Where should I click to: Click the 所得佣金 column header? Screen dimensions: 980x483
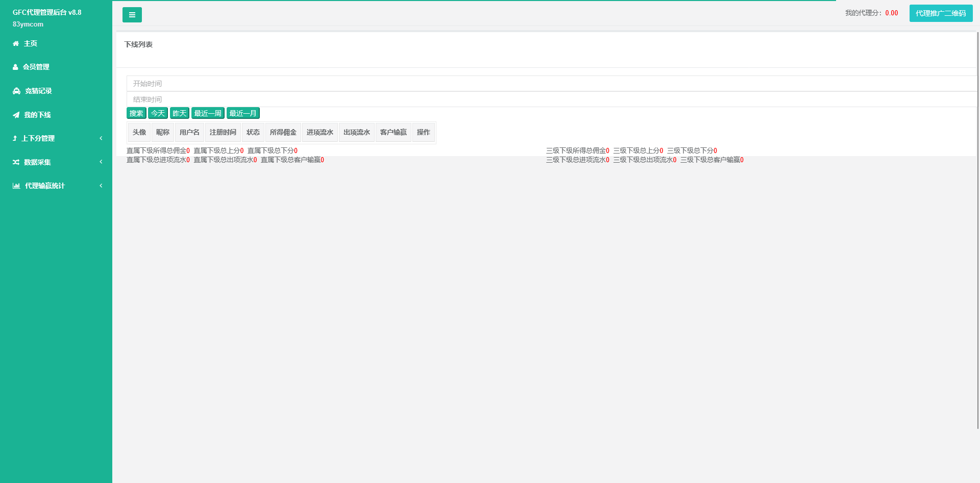pos(283,133)
